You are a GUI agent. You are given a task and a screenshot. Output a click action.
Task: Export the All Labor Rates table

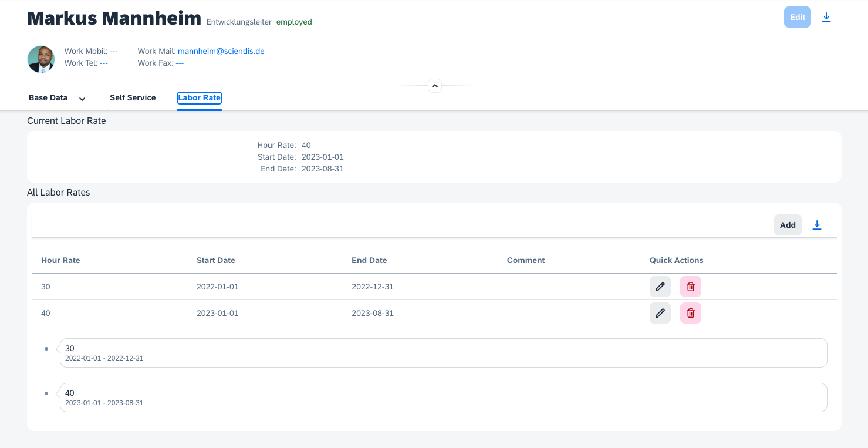816,225
